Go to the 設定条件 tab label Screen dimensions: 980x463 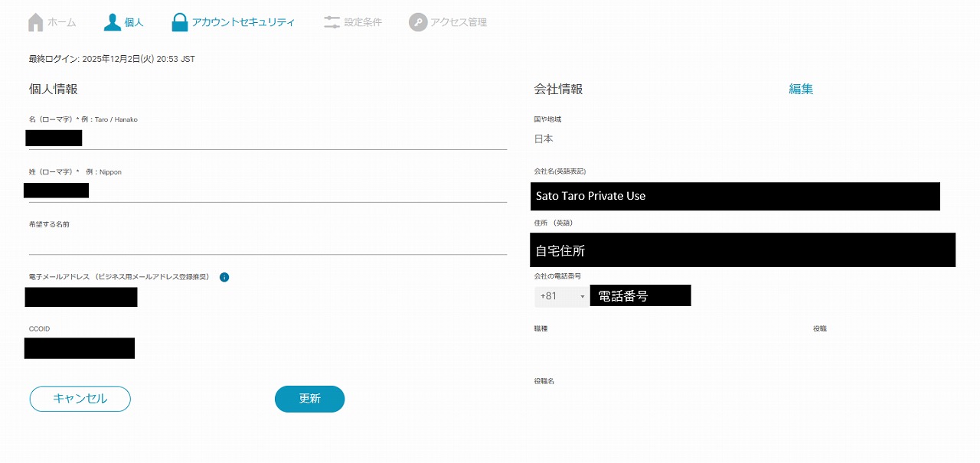pyautogui.click(x=363, y=22)
